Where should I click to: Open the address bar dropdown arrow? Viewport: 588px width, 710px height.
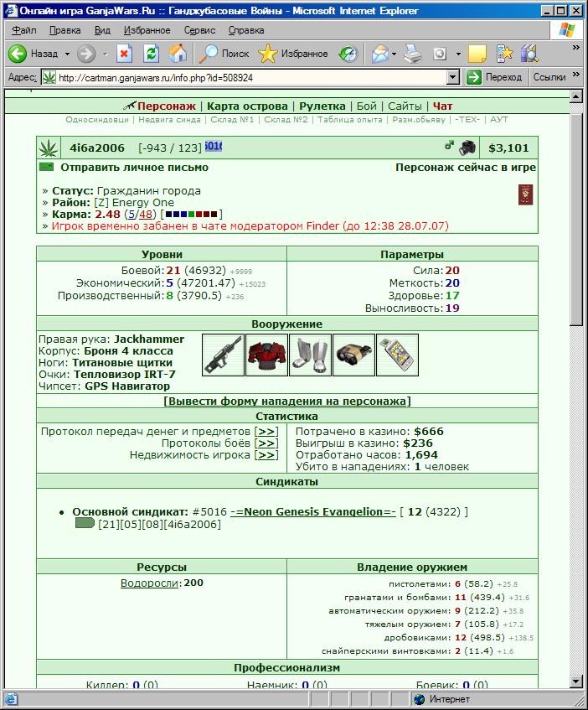click(x=453, y=77)
